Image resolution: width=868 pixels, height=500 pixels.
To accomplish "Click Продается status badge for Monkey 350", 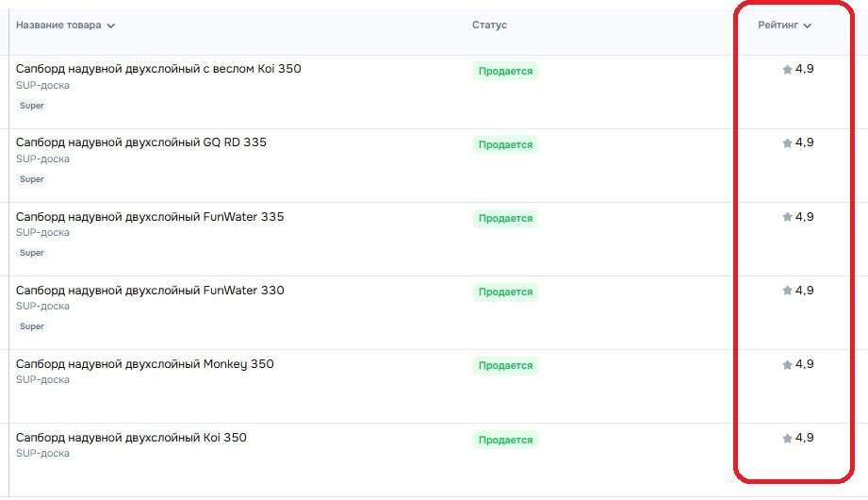I will click(x=505, y=365).
